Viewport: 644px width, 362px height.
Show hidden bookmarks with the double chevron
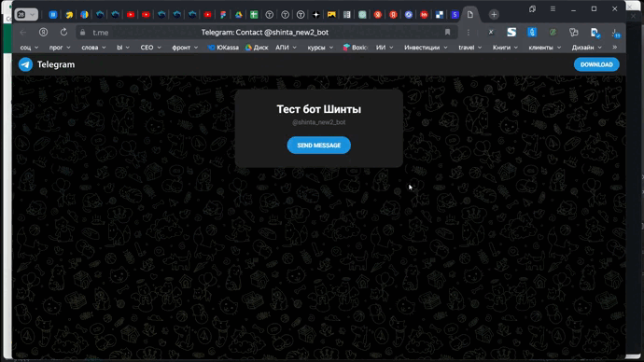[614, 48]
